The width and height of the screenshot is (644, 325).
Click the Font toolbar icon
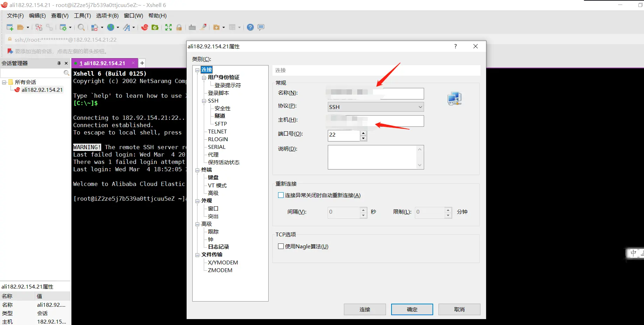click(127, 27)
